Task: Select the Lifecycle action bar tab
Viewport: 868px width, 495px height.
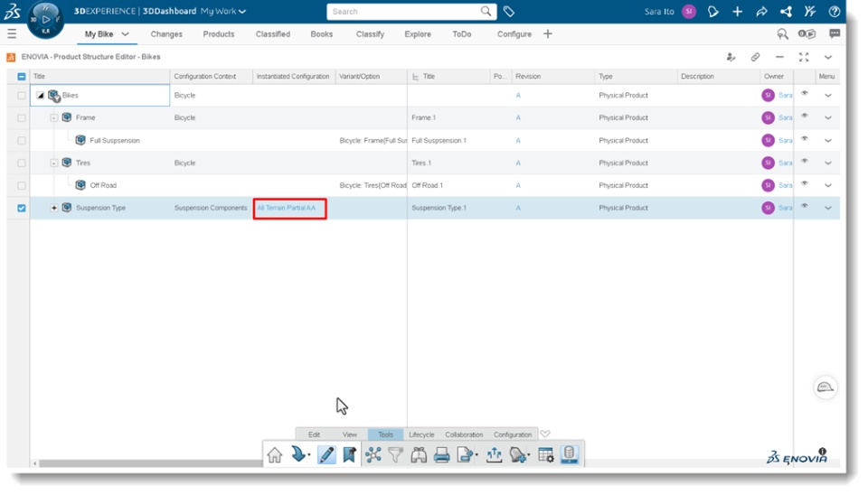Action: tap(421, 434)
